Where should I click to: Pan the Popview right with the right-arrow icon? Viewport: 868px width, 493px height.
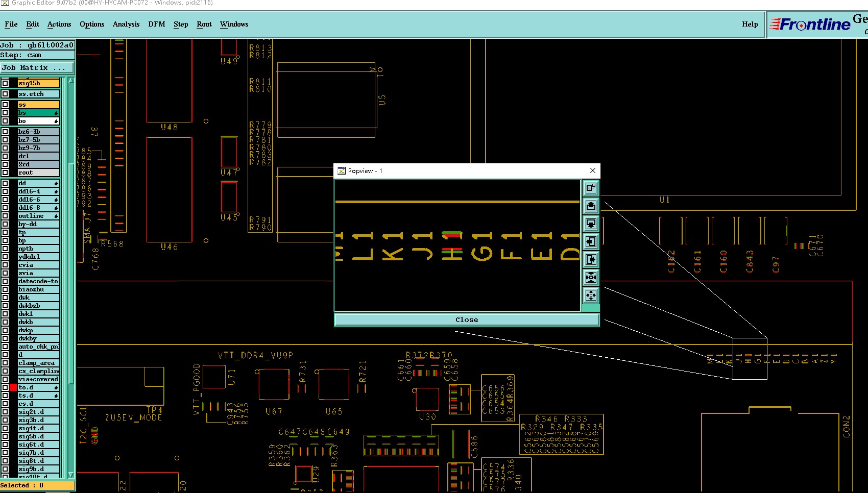tap(591, 260)
